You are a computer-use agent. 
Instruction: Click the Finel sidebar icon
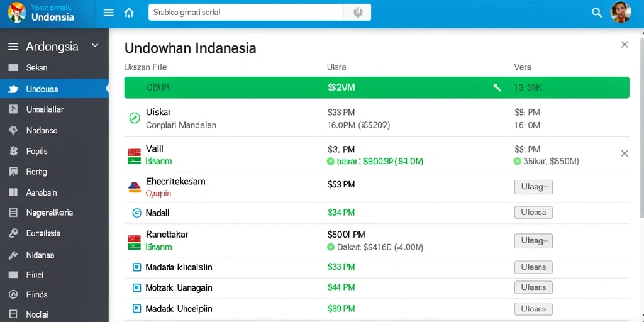tap(13, 275)
